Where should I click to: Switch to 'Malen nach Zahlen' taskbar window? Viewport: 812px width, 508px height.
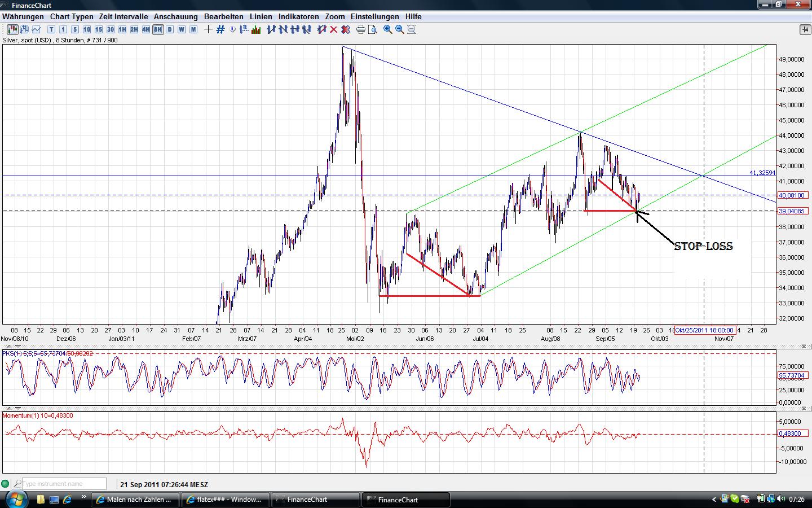tap(135, 500)
